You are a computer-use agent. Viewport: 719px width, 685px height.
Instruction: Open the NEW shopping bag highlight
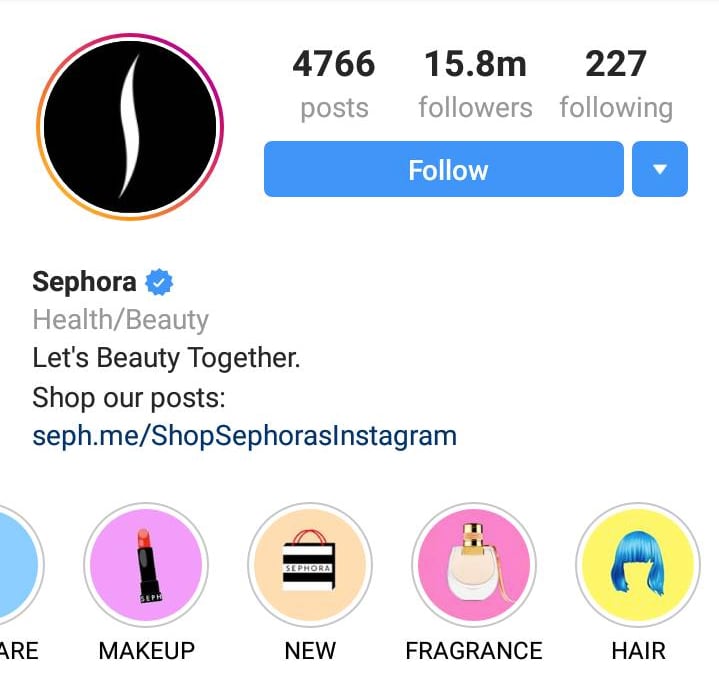click(310, 565)
